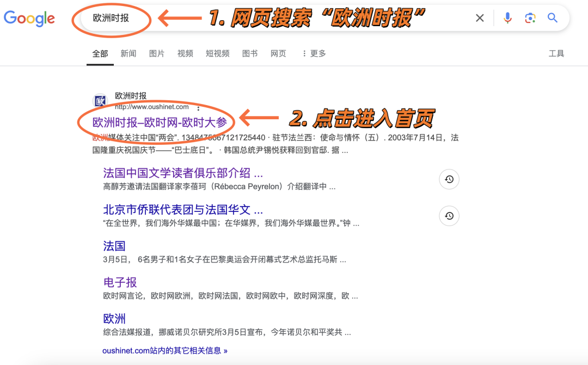Open the 工具 search tools
Image resolution: width=588 pixels, height=365 pixels.
tap(556, 53)
